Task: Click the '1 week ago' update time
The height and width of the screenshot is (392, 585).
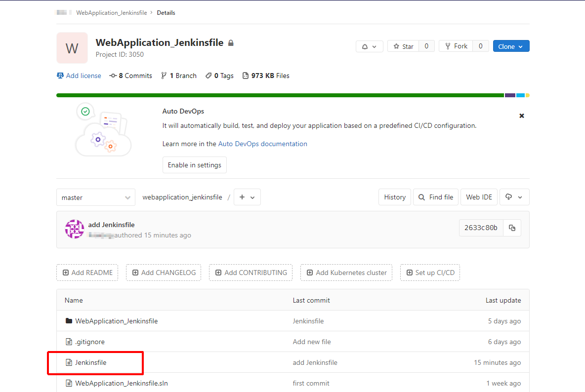Action: [503, 383]
